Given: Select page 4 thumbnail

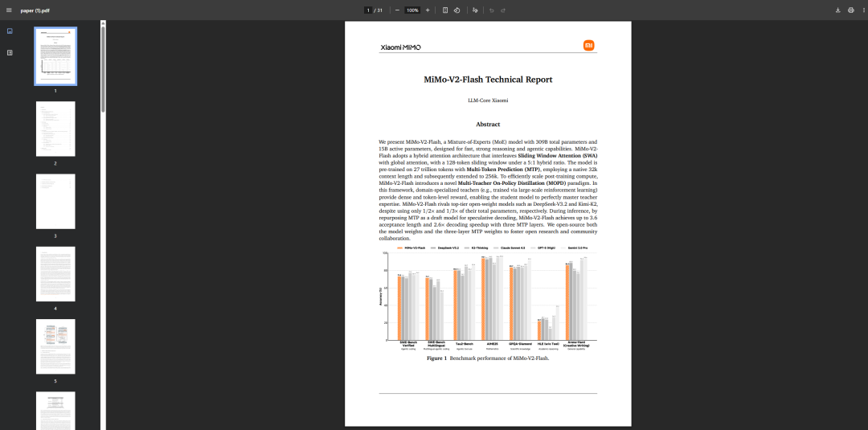Looking at the screenshot, I should coord(55,274).
